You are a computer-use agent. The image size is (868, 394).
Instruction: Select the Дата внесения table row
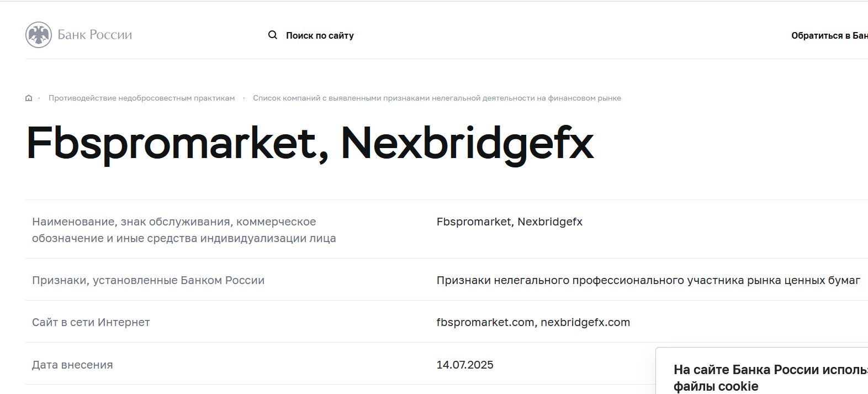[x=72, y=364]
